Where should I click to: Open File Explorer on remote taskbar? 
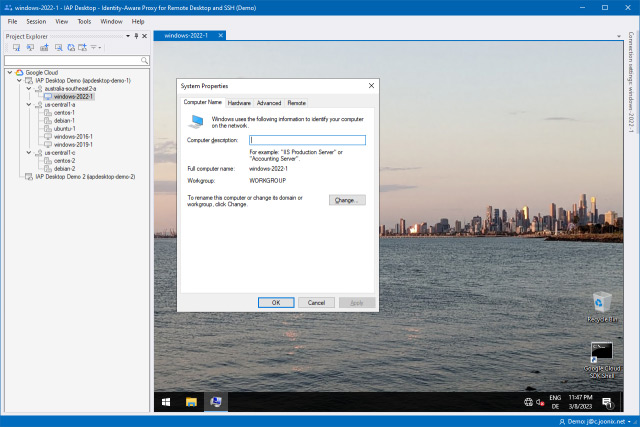[191, 402]
